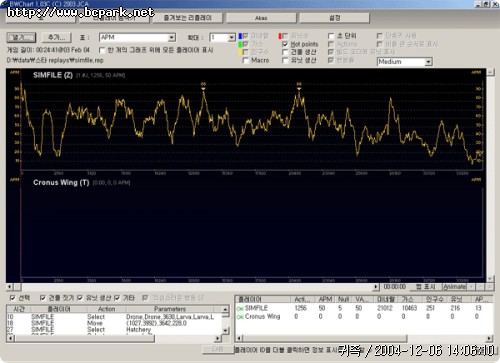Click the Animate button

[454, 287]
